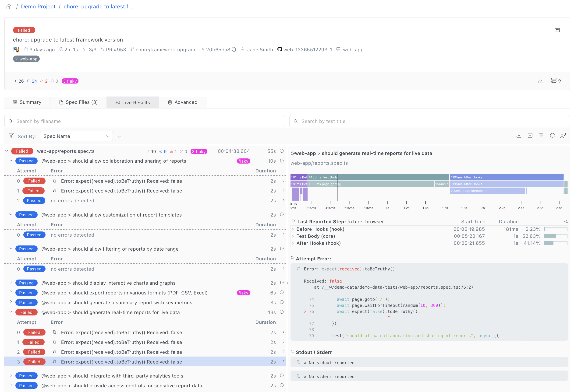Copy commit hash 20b65da8
The height and width of the screenshot is (392, 574).
[234, 49]
